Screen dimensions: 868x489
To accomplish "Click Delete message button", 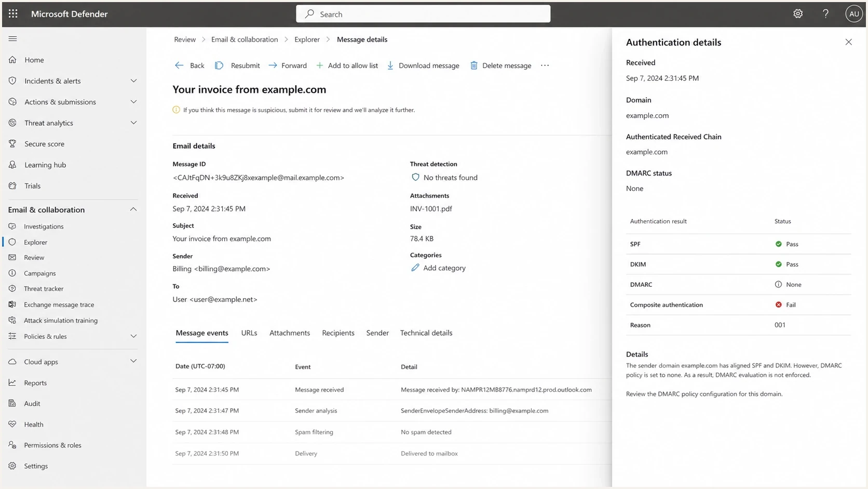I will click(500, 65).
